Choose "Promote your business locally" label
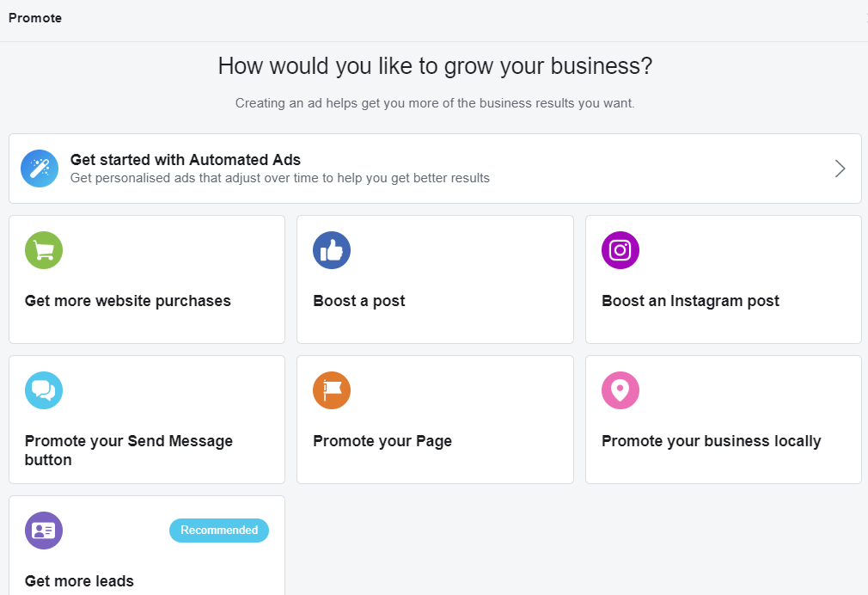The height and width of the screenshot is (595, 868). pos(711,441)
